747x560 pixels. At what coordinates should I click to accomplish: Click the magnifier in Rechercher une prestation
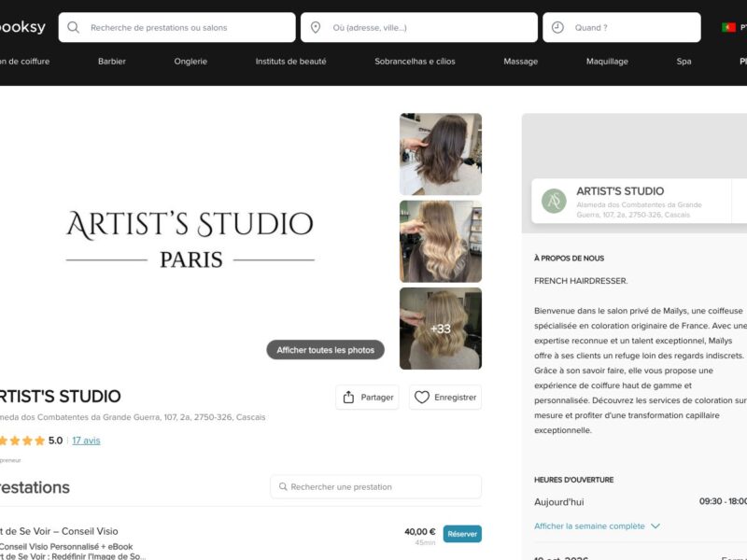[283, 486]
